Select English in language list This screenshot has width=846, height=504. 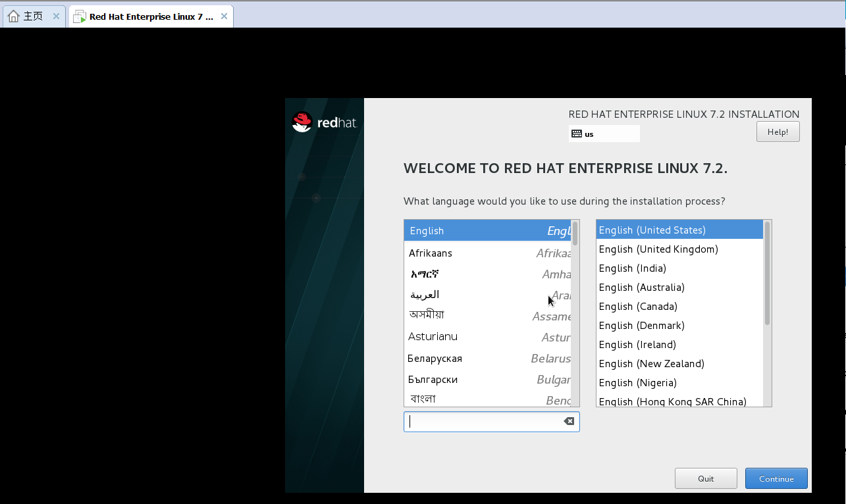tap(487, 230)
